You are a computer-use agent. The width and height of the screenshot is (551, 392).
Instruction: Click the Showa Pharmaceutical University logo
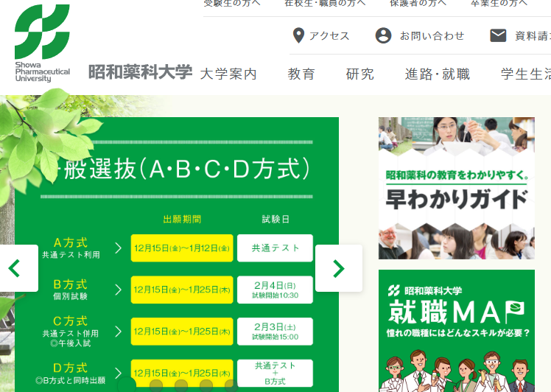coord(42,43)
